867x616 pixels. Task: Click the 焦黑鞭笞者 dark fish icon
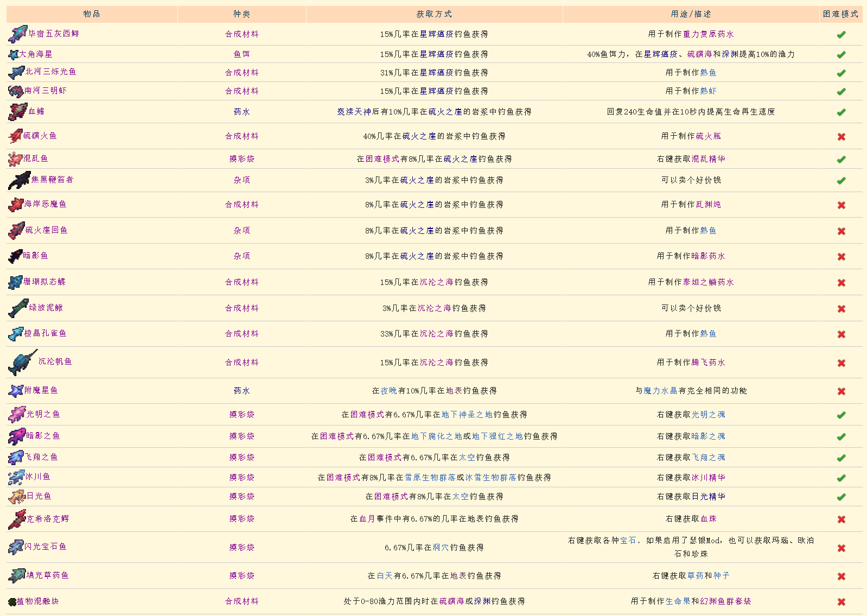click(20, 181)
